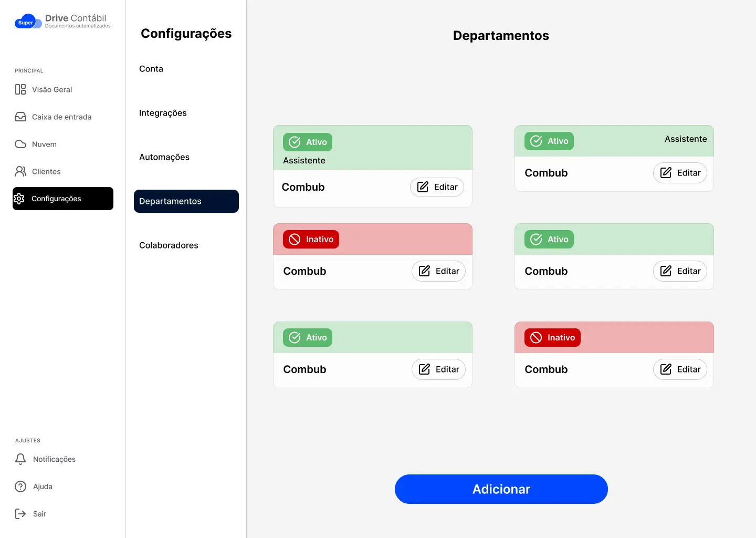This screenshot has height=538, width=756.
Task: Click the Configurações gear icon
Action: coord(19,199)
